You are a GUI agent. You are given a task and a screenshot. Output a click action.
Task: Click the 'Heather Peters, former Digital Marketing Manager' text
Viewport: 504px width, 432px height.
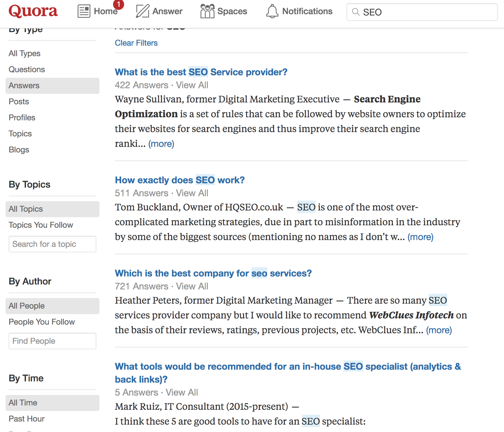224,300
